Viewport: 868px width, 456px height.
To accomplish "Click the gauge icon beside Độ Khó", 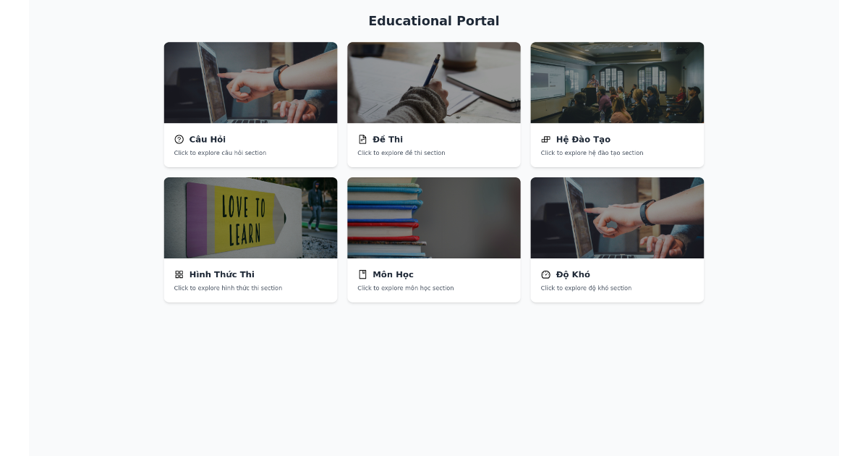I will [546, 275].
